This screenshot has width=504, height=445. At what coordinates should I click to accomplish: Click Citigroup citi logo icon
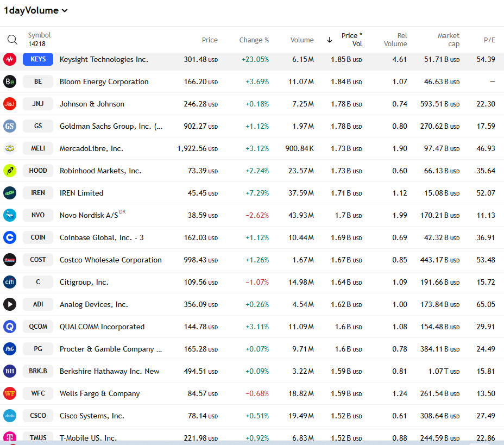pos(10,282)
